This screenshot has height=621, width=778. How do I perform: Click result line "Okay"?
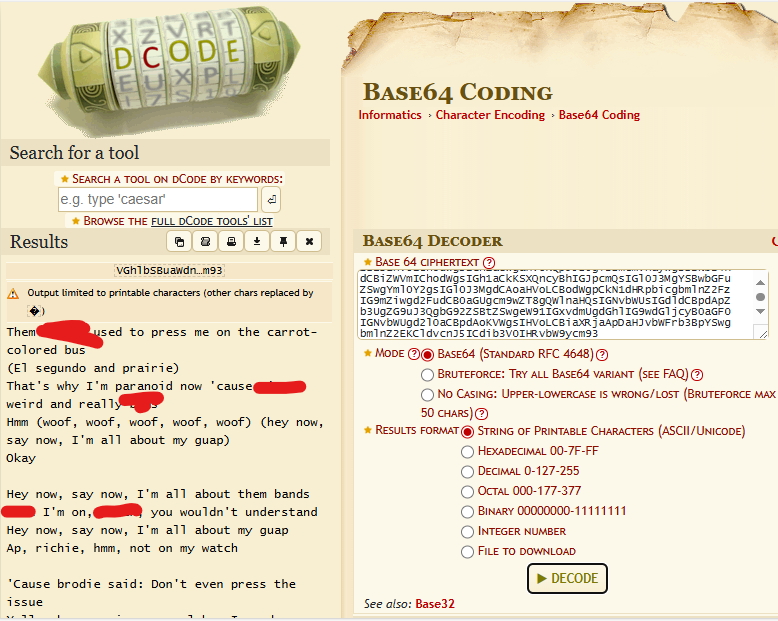click(21, 458)
